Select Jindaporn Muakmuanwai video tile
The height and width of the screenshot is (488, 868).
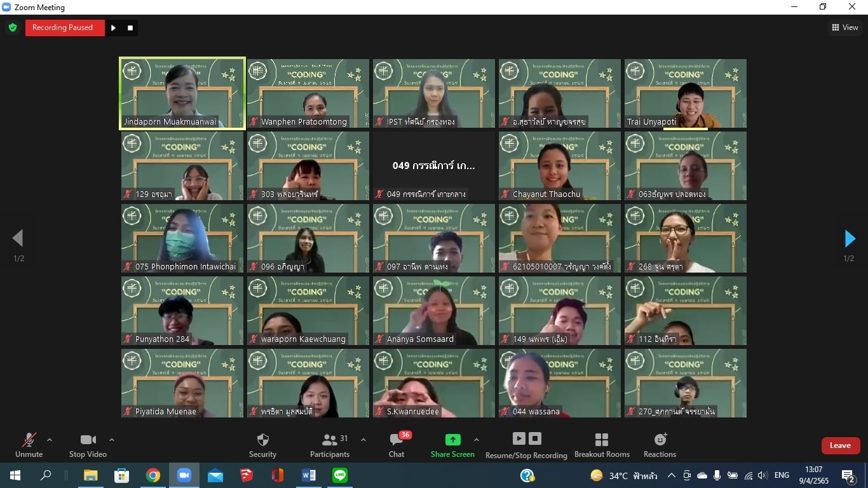point(182,93)
